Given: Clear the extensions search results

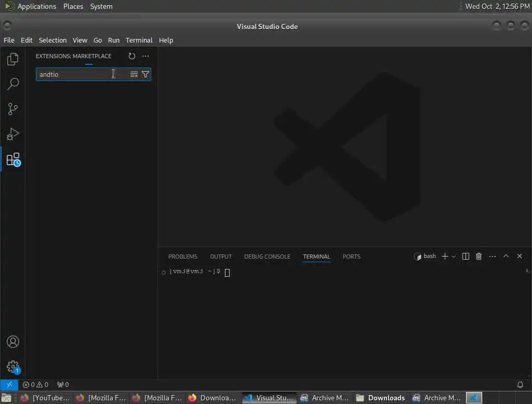Looking at the screenshot, I should [x=134, y=74].
